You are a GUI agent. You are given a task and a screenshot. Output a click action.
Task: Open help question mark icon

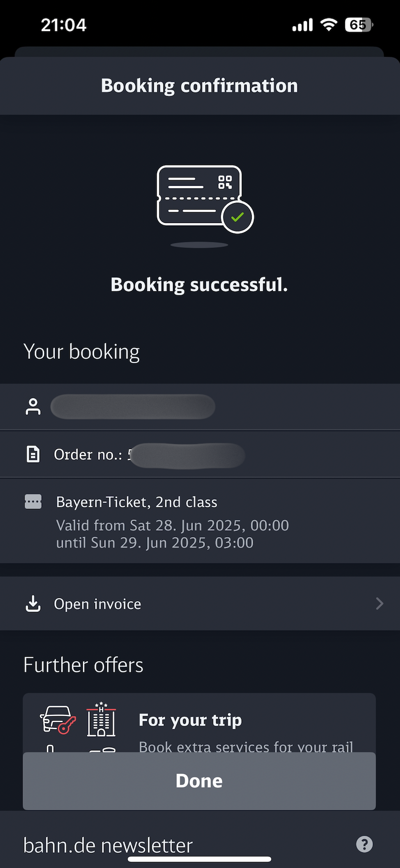tap(364, 844)
